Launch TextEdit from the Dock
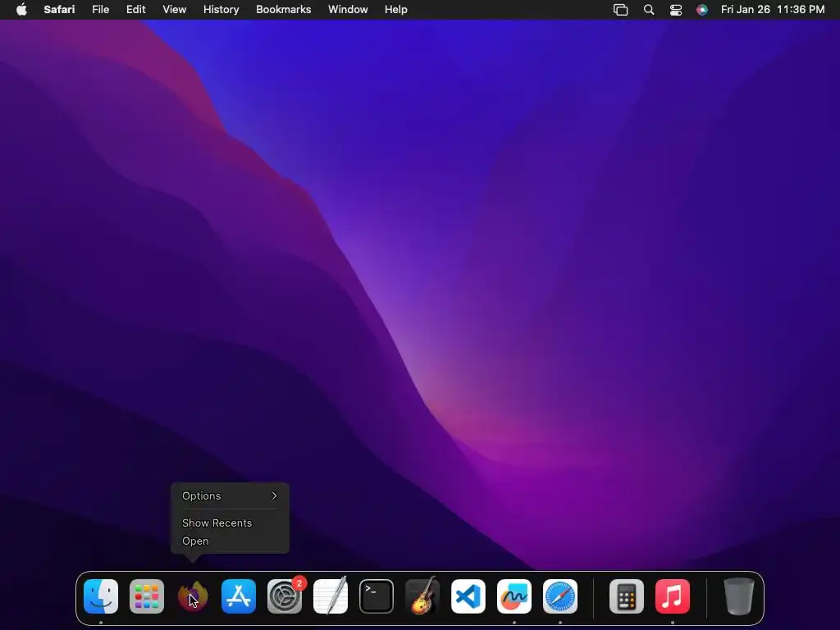840x630 pixels. pos(331,596)
